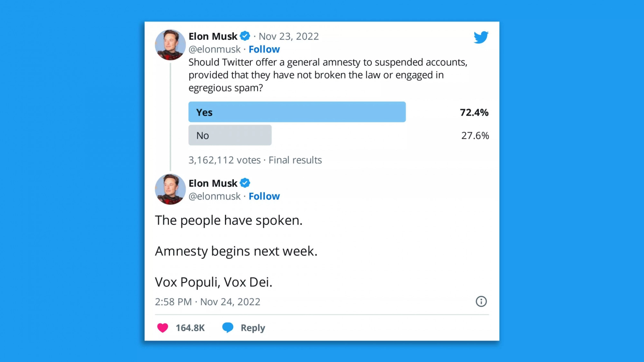The width and height of the screenshot is (644, 362).
Task: Click Elon Musk avatar on poll tweet
Action: tap(170, 45)
